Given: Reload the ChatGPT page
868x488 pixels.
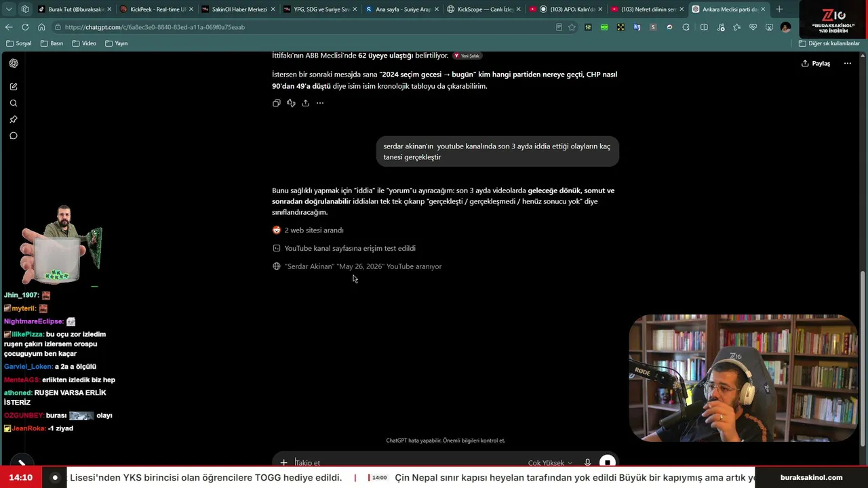Looking at the screenshot, I should tap(25, 27).
